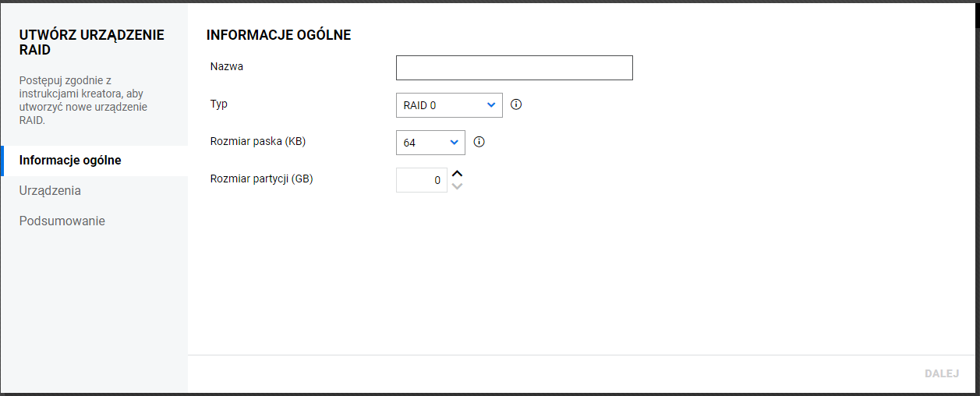This screenshot has height=396, width=980.
Task: Switch to the Urządzenia step
Action: point(50,191)
